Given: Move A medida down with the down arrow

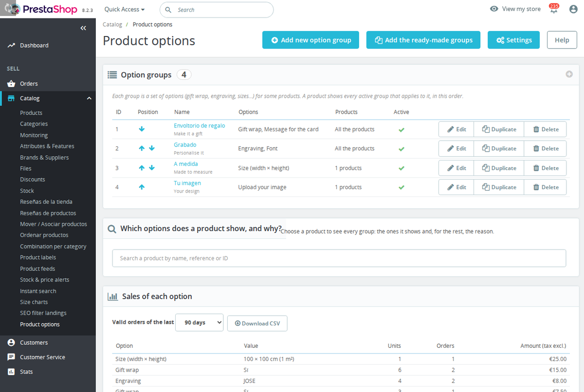Looking at the screenshot, I should point(151,168).
